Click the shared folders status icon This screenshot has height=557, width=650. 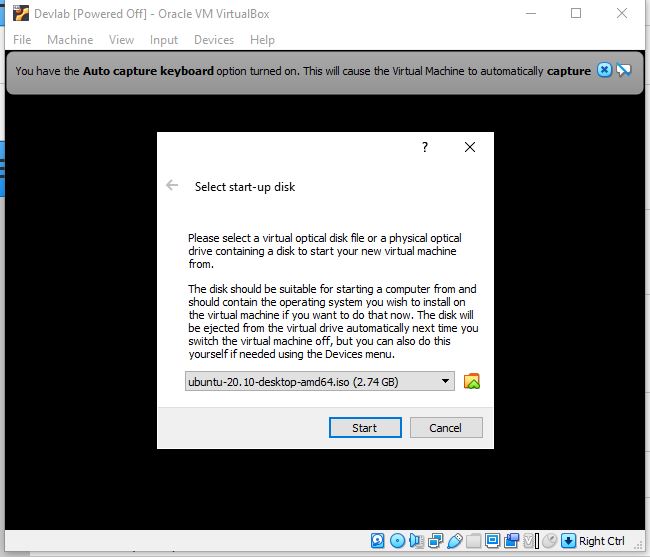(x=473, y=541)
